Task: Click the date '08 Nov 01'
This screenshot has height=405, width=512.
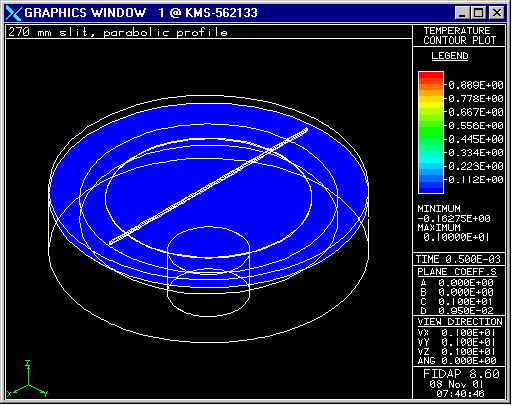Action: click(x=456, y=384)
